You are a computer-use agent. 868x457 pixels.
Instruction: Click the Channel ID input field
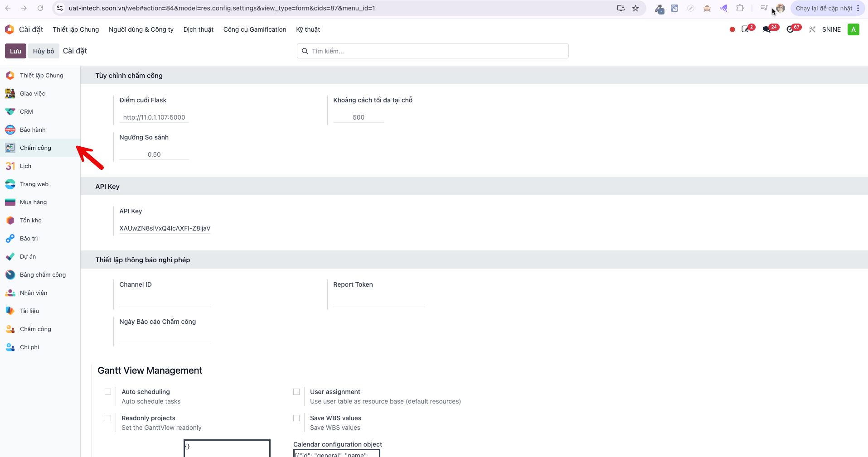(165, 301)
